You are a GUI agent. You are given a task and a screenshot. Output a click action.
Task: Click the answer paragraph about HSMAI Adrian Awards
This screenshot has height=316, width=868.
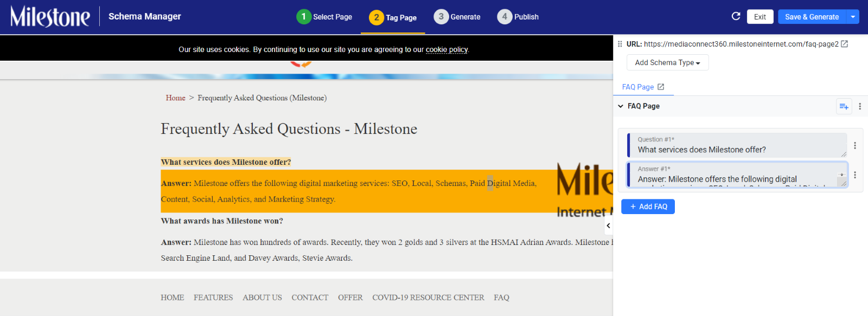coord(387,250)
